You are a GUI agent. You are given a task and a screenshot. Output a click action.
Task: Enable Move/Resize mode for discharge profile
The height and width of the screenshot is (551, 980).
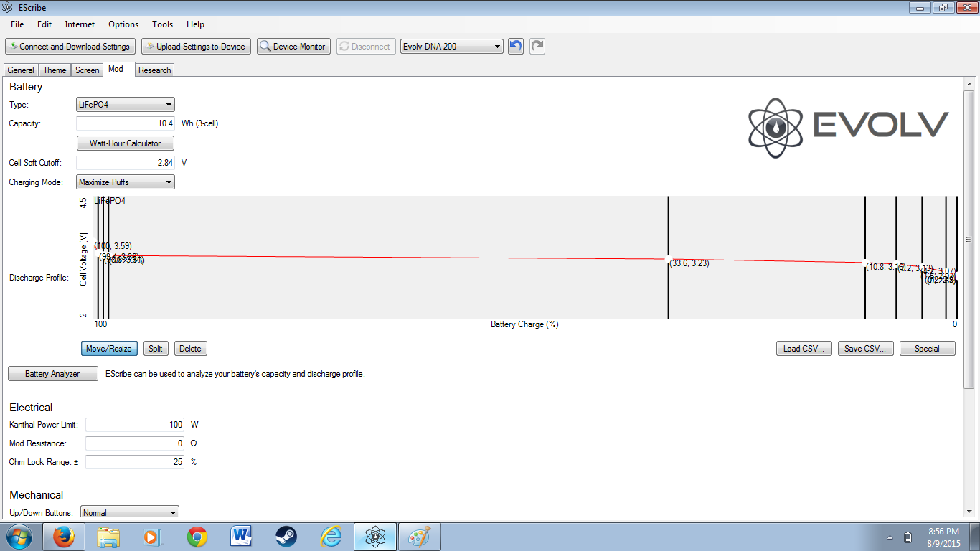click(x=109, y=349)
